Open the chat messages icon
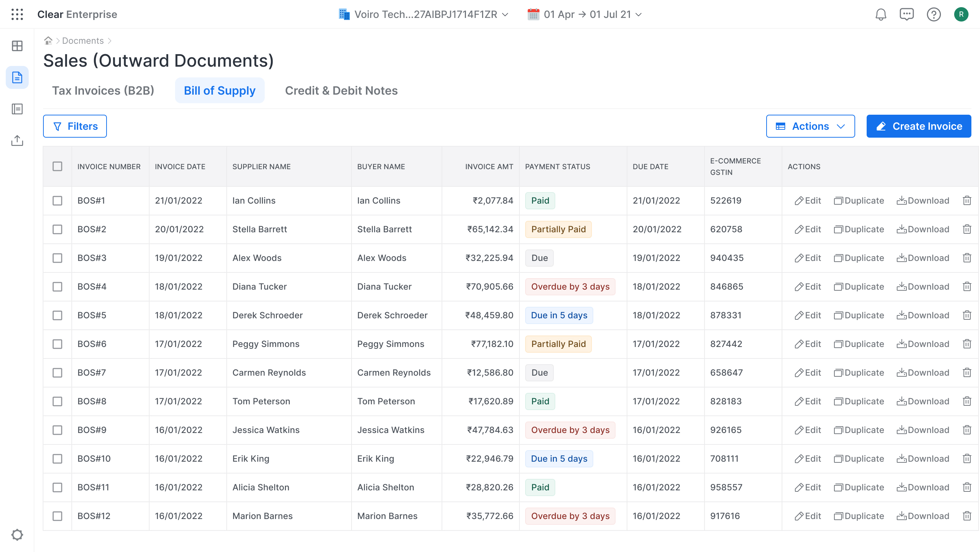980x552 pixels. (906, 14)
